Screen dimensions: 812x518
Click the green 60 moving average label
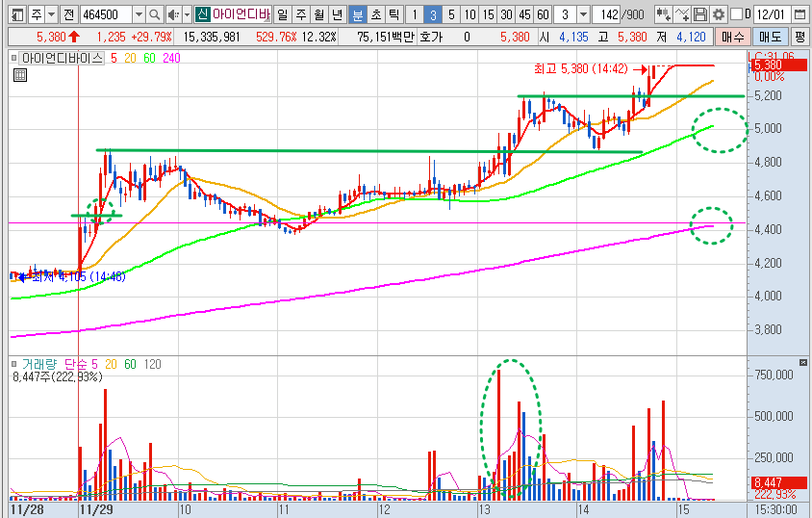point(150,58)
